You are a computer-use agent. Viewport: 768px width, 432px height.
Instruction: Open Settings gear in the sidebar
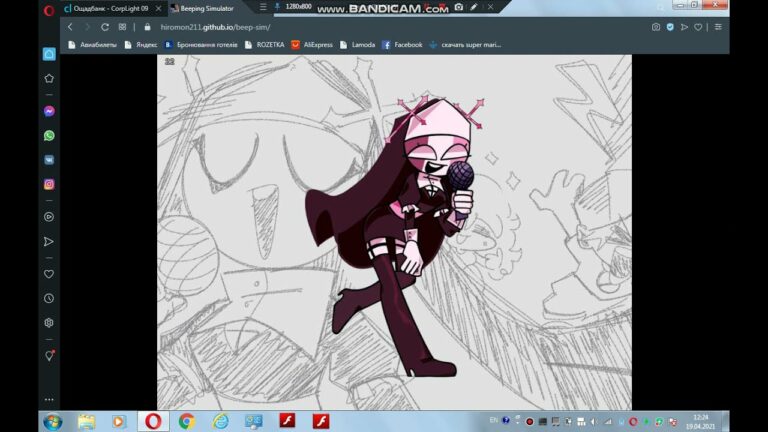(49, 323)
